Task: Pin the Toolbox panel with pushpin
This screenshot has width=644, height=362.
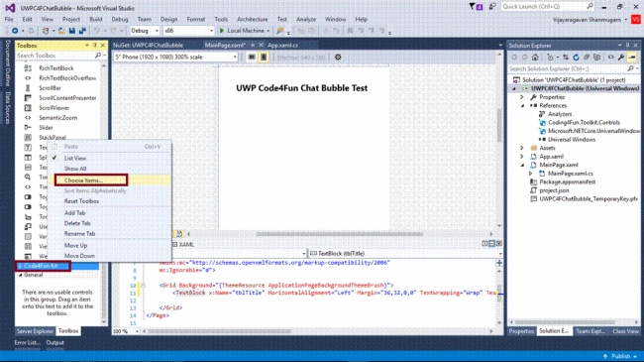Action: click(x=95, y=46)
